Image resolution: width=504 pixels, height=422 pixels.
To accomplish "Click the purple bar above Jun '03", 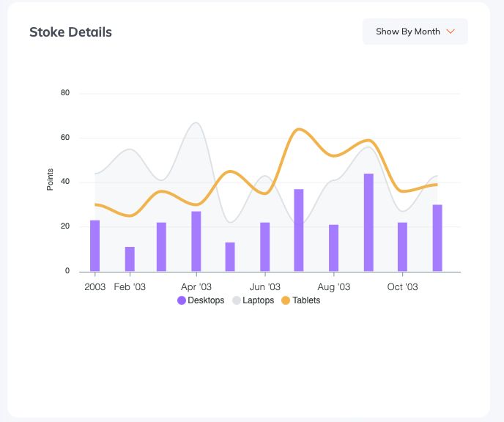I will (x=265, y=247).
